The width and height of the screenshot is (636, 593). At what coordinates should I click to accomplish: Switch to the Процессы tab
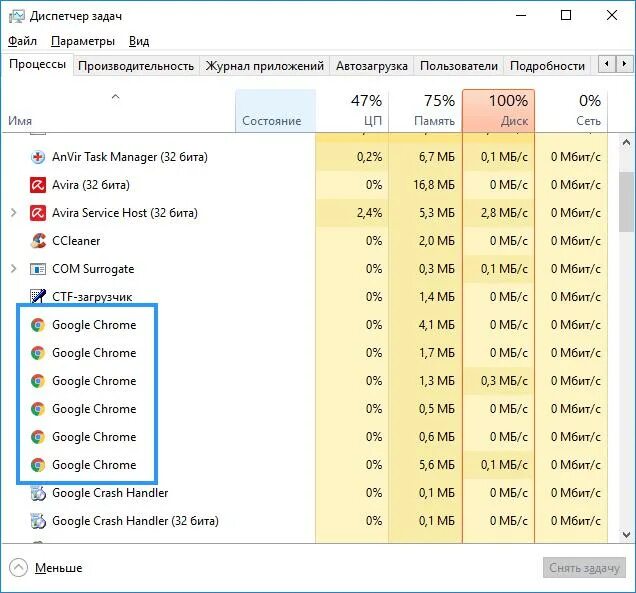click(37, 64)
